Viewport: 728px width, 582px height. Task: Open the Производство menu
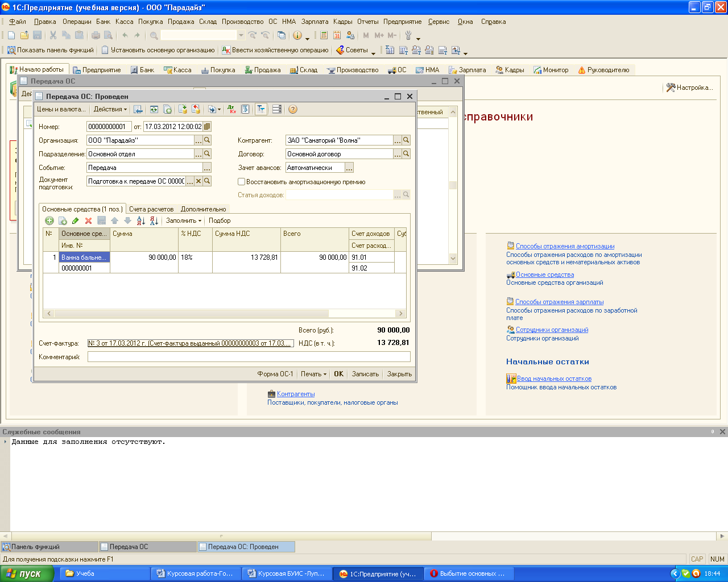[x=242, y=22]
